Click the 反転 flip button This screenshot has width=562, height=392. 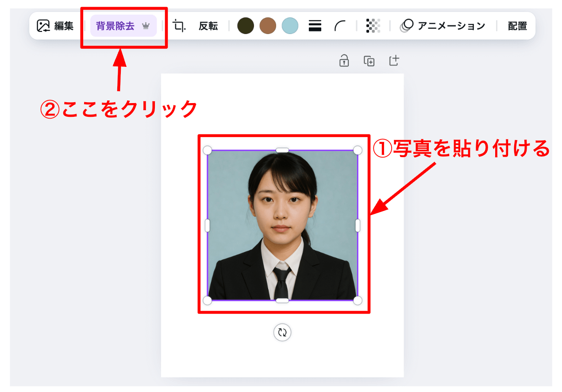click(x=208, y=26)
